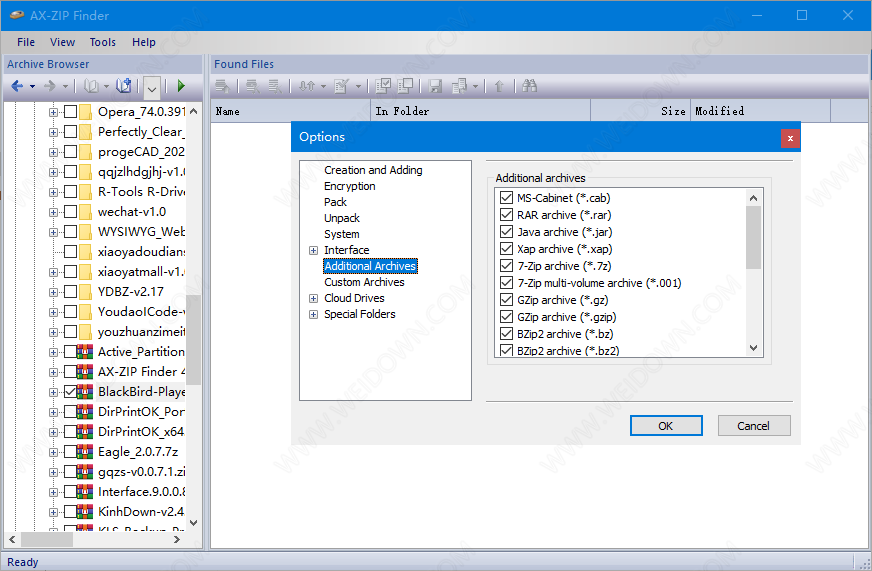Toggle GZip archive (*.gzip) checkbox
This screenshot has width=872, height=571.
click(506, 317)
